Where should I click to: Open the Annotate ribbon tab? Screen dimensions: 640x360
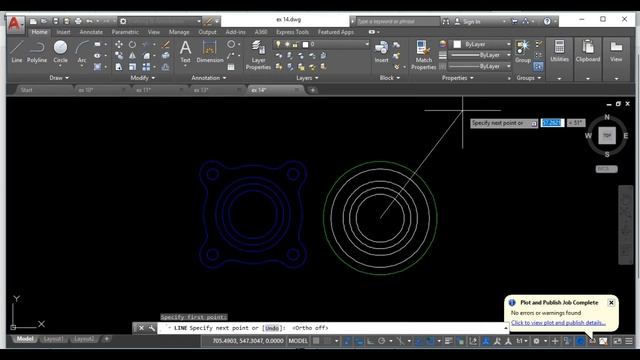[91, 32]
